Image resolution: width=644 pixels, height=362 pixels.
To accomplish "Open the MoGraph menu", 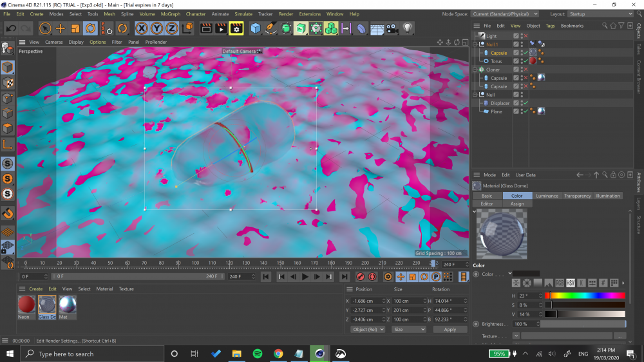I will (171, 14).
